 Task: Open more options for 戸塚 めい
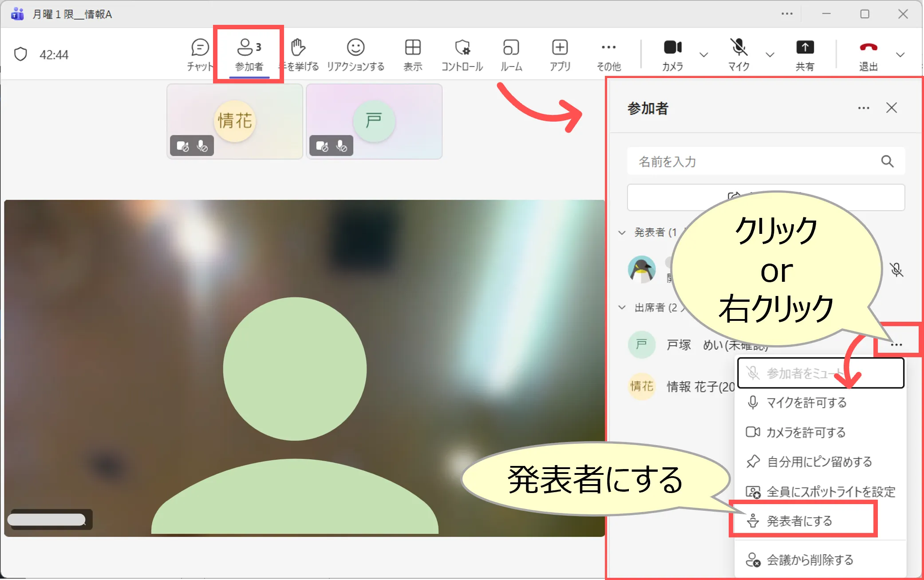point(896,344)
